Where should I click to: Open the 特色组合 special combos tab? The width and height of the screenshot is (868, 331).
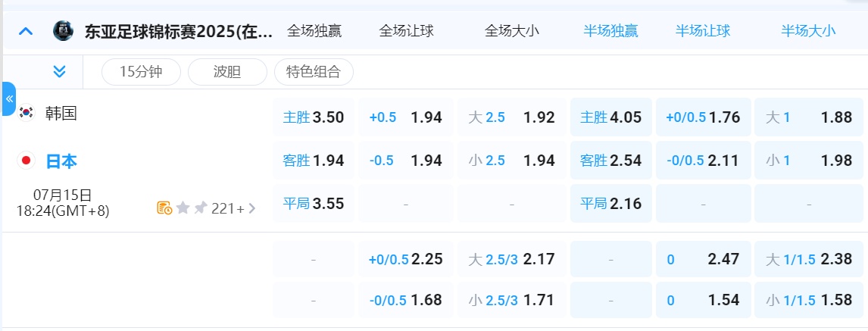tap(314, 72)
